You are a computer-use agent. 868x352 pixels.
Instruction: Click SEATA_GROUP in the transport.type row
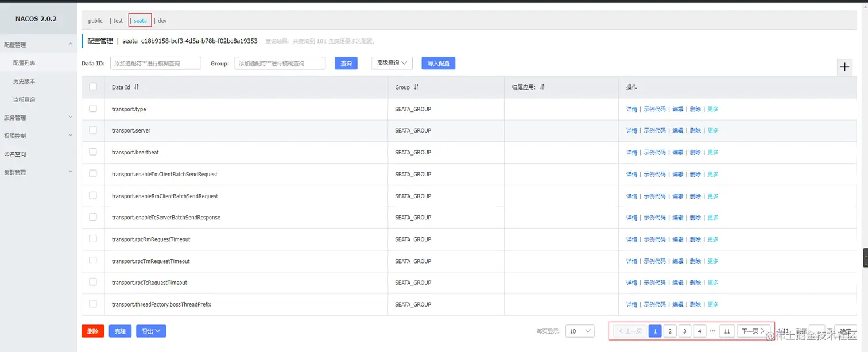[413, 109]
